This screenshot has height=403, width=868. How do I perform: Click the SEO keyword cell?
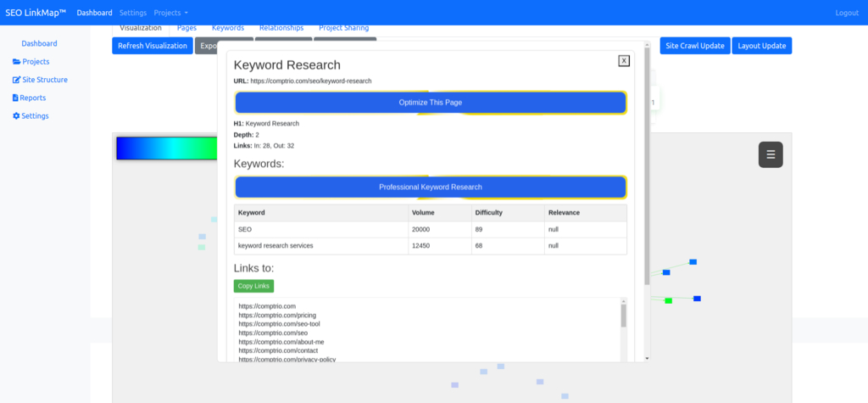point(321,229)
